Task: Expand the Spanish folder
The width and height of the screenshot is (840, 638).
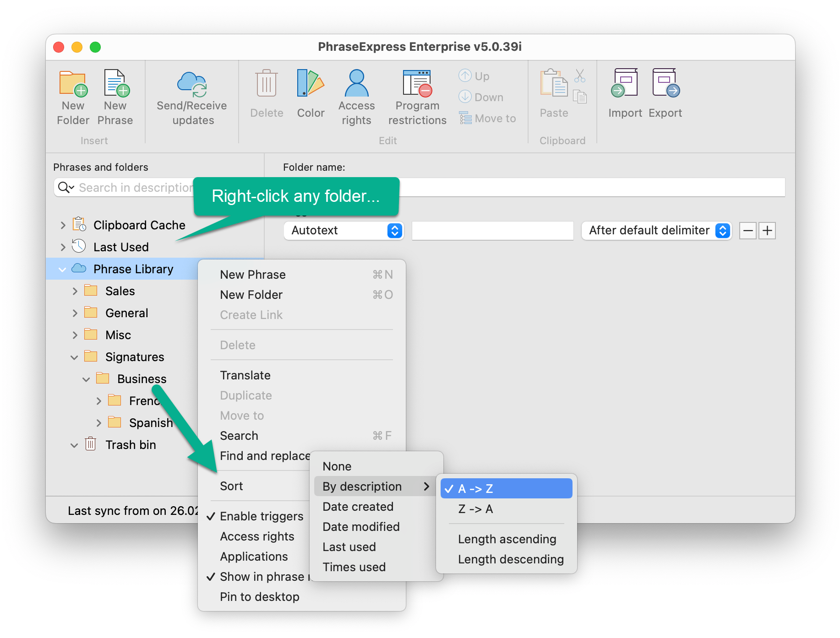Action: pos(99,423)
